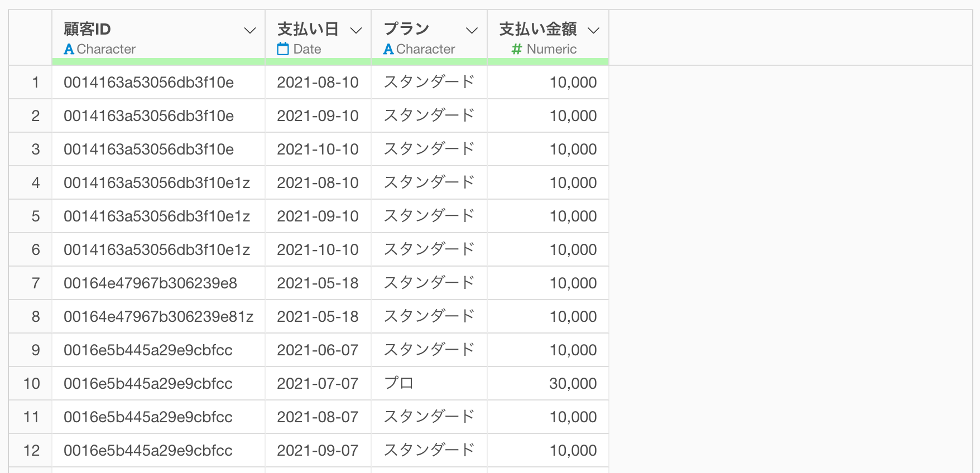Screen dimensions: 980x473
Task: Select row number 1
Action: (36, 83)
